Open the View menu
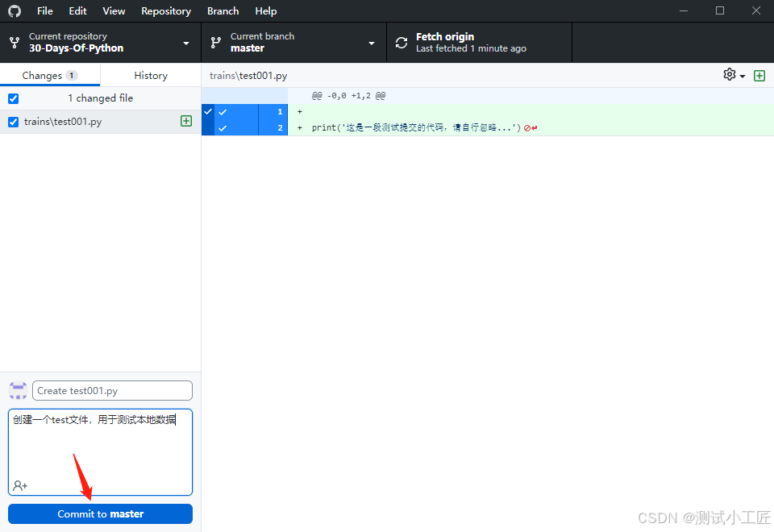The image size is (774, 532). point(114,10)
